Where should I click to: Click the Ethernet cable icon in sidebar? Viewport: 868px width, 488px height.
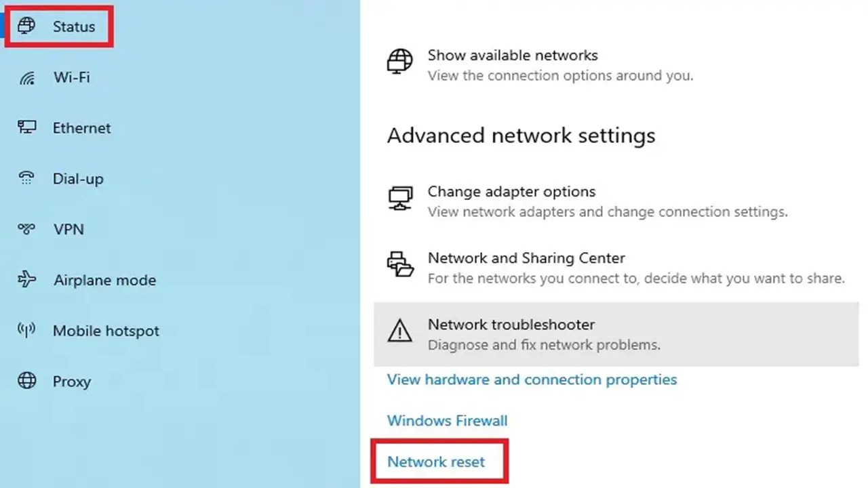point(26,127)
